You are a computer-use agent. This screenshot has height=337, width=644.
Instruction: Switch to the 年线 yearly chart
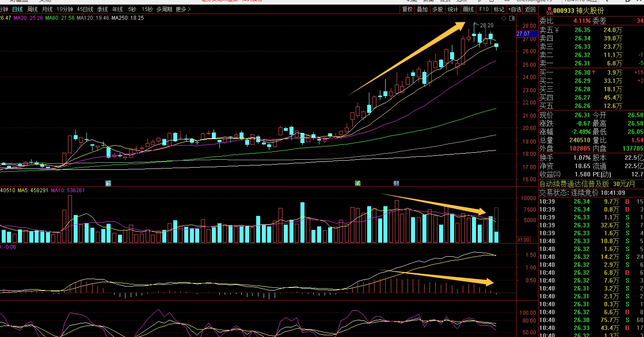pyautogui.click(x=117, y=9)
